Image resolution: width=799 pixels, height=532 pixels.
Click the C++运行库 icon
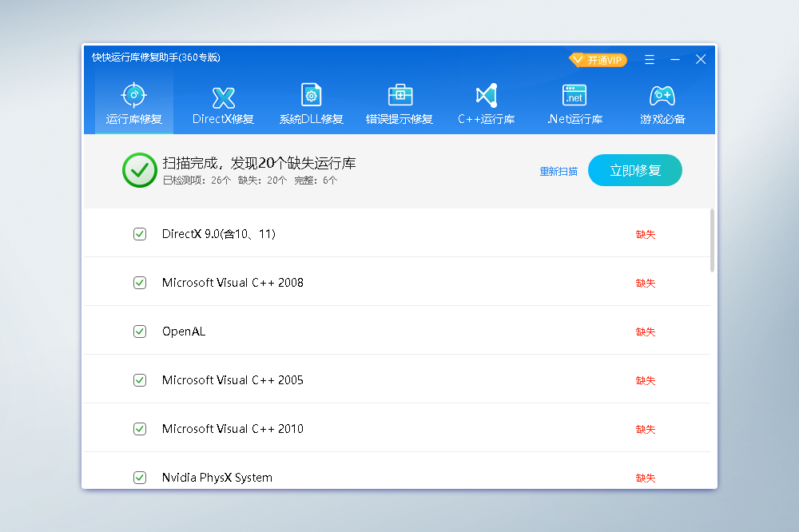(486, 95)
